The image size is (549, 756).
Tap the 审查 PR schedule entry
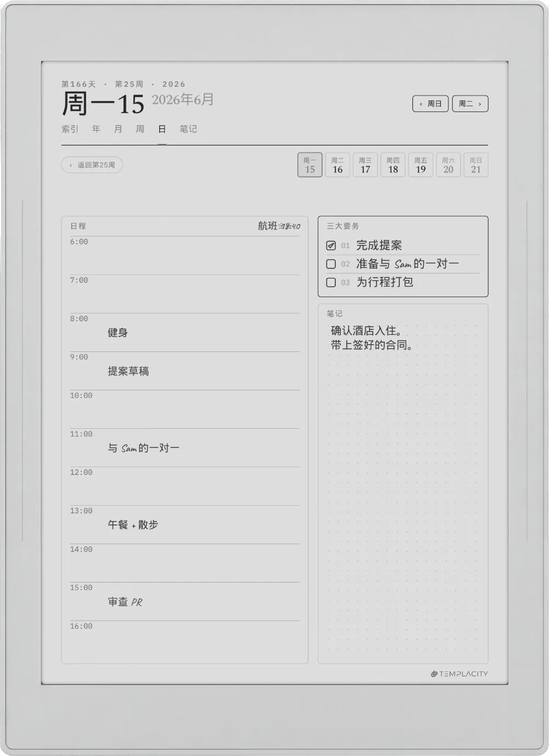click(x=125, y=602)
